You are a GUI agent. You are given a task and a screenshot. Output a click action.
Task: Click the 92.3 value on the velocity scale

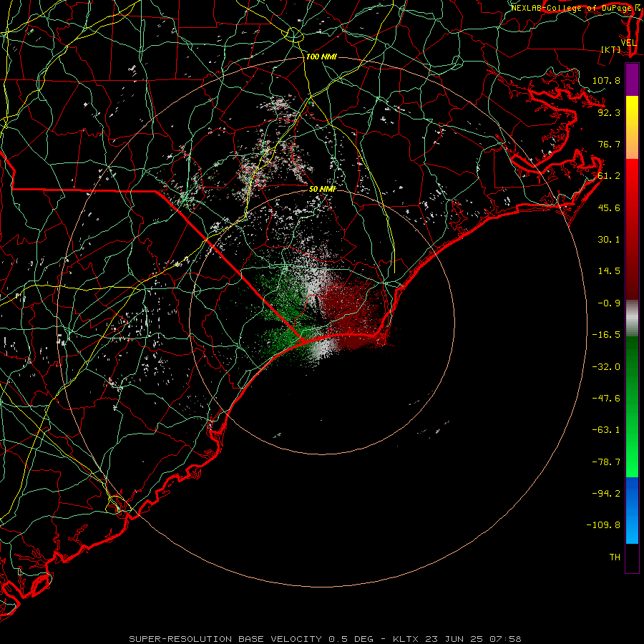click(609, 112)
